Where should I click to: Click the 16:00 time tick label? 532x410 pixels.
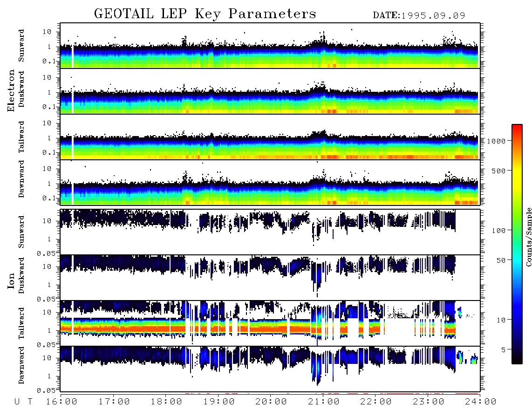coord(61,402)
